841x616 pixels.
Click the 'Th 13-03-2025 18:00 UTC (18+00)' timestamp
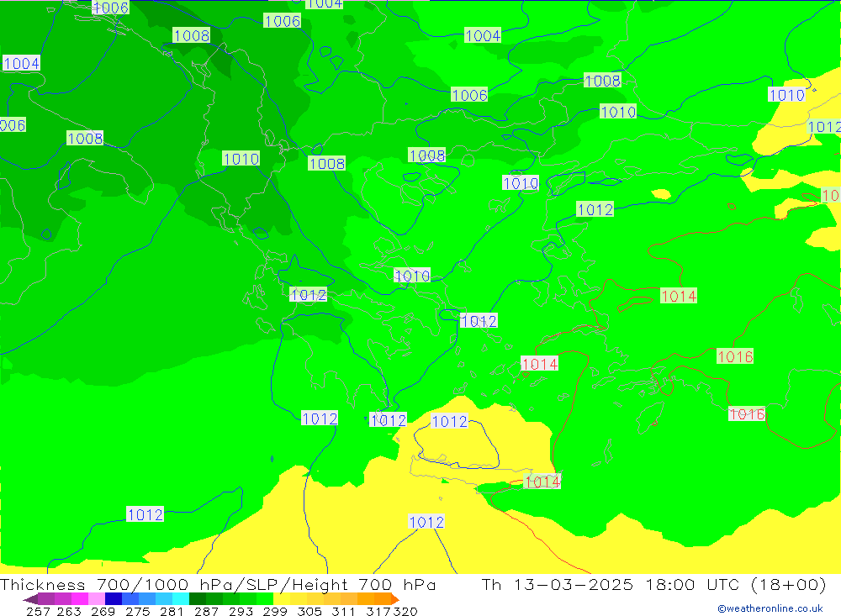pyautogui.click(x=653, y=584)
